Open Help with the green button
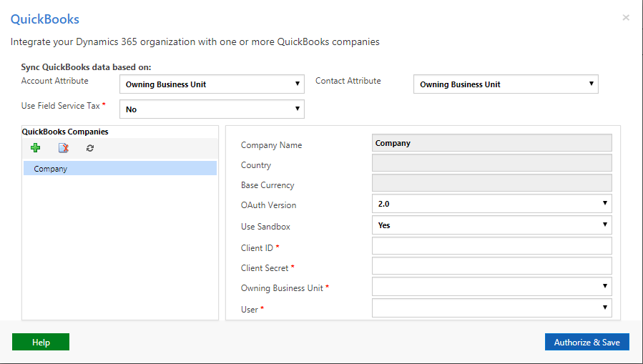This screenshot has height=364, width=643. pyautogui.click(x=41, y=342)
